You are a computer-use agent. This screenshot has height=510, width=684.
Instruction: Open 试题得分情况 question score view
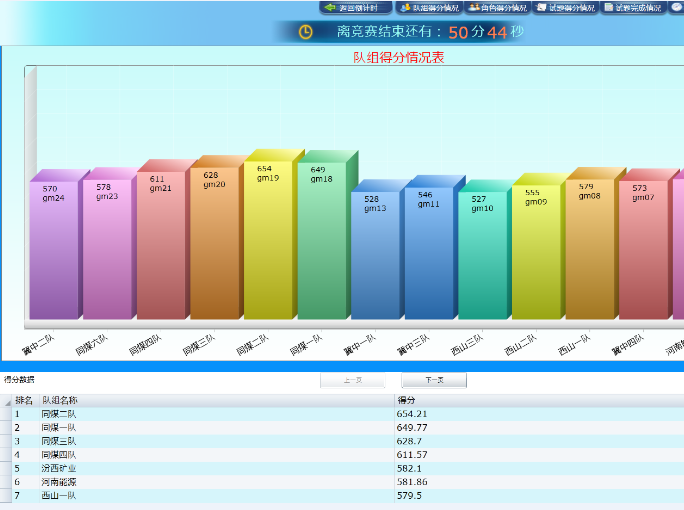click(565, 7)
